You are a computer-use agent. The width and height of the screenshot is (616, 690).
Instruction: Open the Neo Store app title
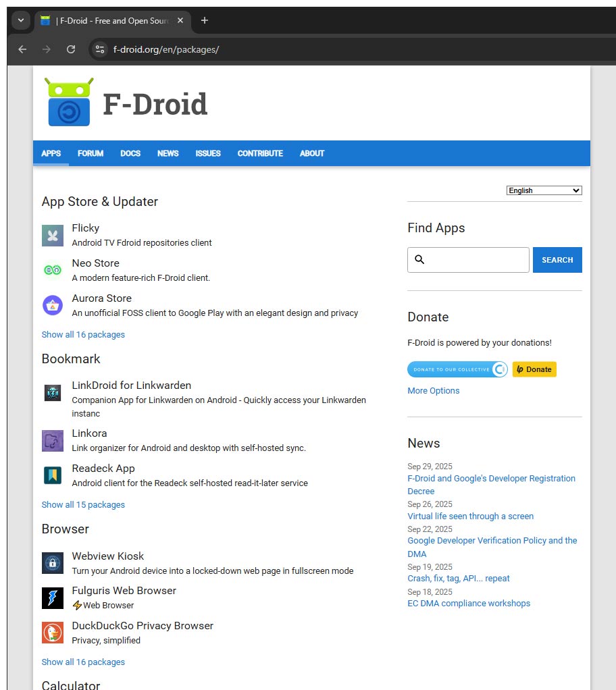95,263
